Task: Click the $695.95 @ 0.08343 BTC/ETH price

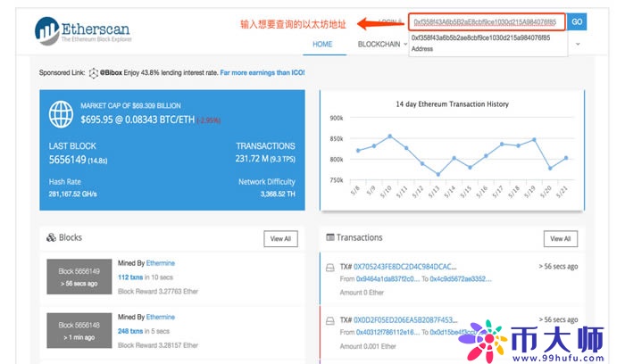Action: [137, 120]
